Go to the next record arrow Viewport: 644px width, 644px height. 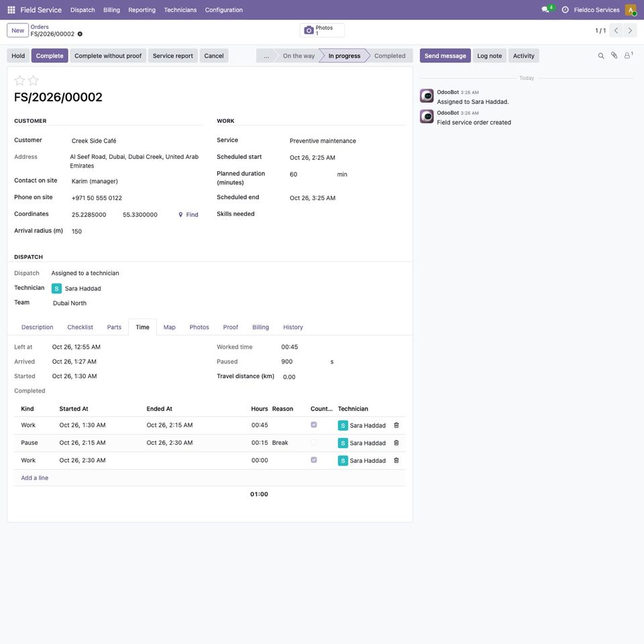click(630, 30)
